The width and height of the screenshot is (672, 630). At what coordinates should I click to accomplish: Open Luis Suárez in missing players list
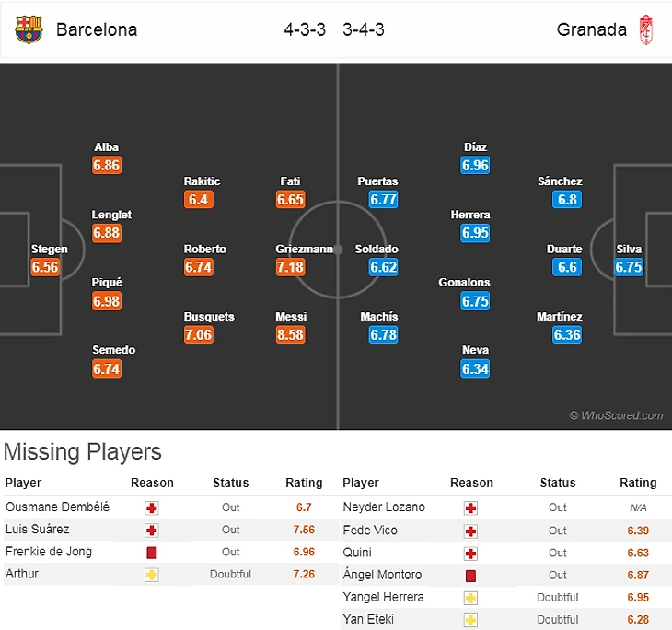[37, 530]
